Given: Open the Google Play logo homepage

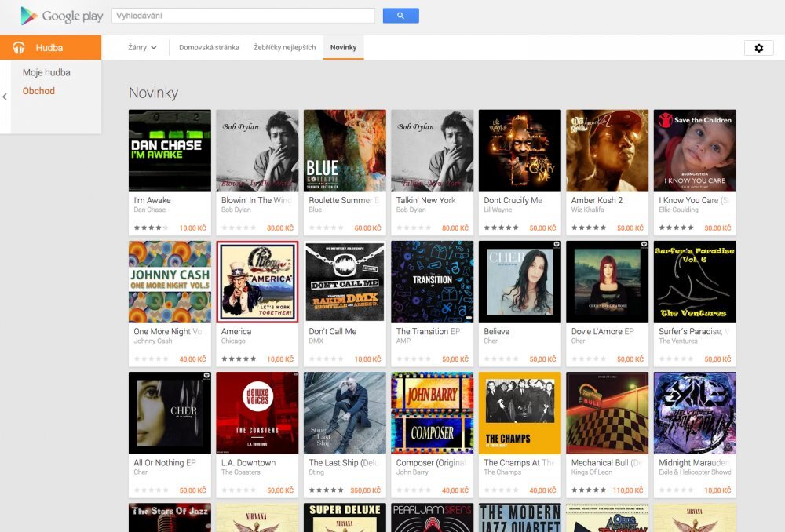Looking at the screenshot, I should (x=60, y=16).
